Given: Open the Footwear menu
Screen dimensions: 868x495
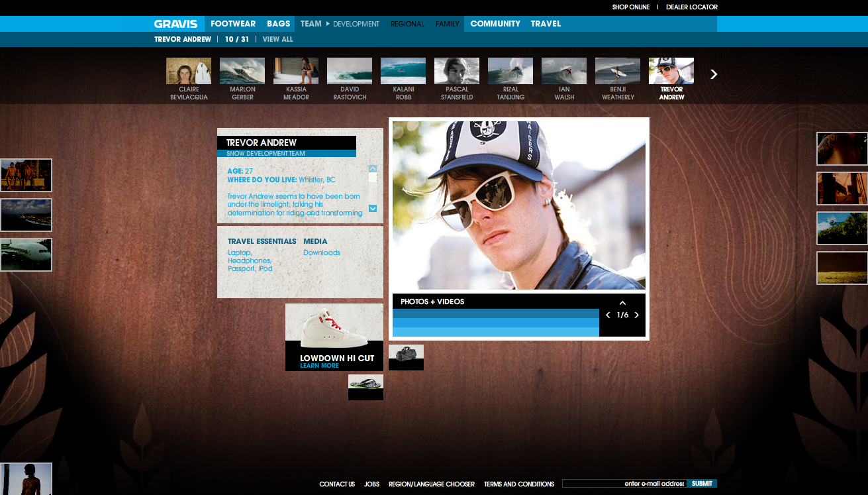Looking at the screenshot, I should (233, 24).
